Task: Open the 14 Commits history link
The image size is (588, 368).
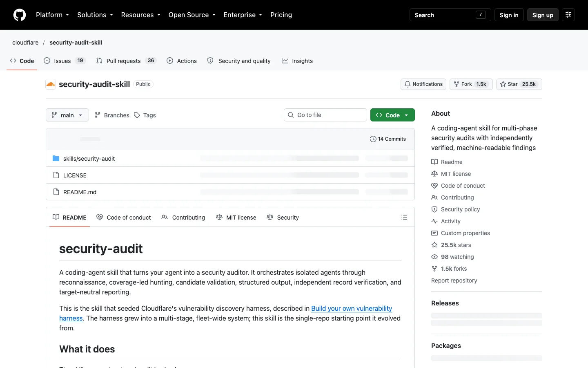Action: point(388,139)
